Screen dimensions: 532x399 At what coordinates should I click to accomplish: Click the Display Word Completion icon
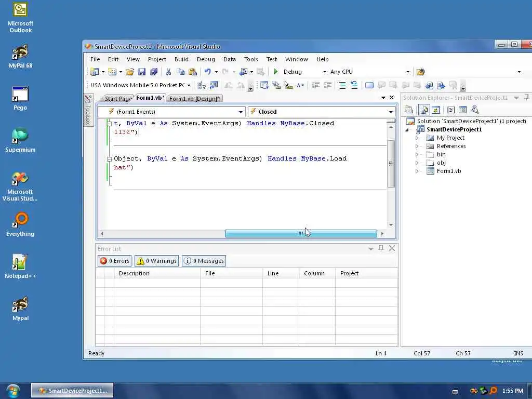300,85
